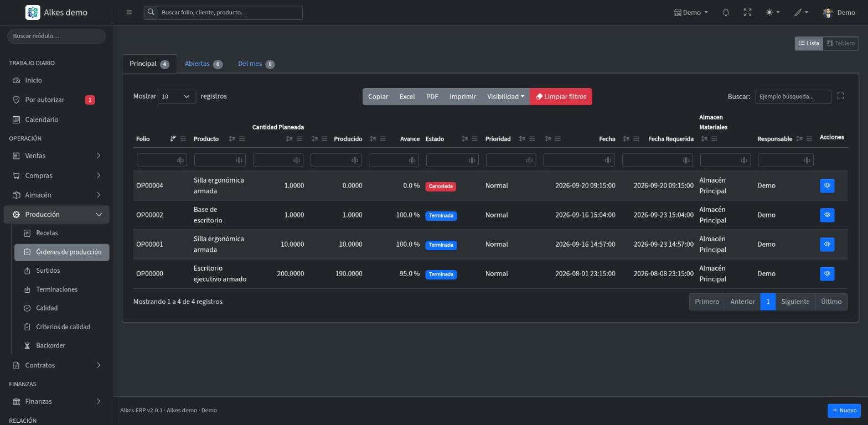Switch to Lista view
This screenshot has height=425, width=868.
coord(809,43)
